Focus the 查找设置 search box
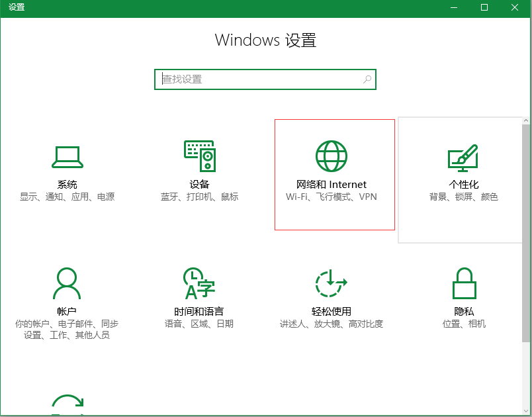Screen dimensions: 532x417 tap(265, 79)
